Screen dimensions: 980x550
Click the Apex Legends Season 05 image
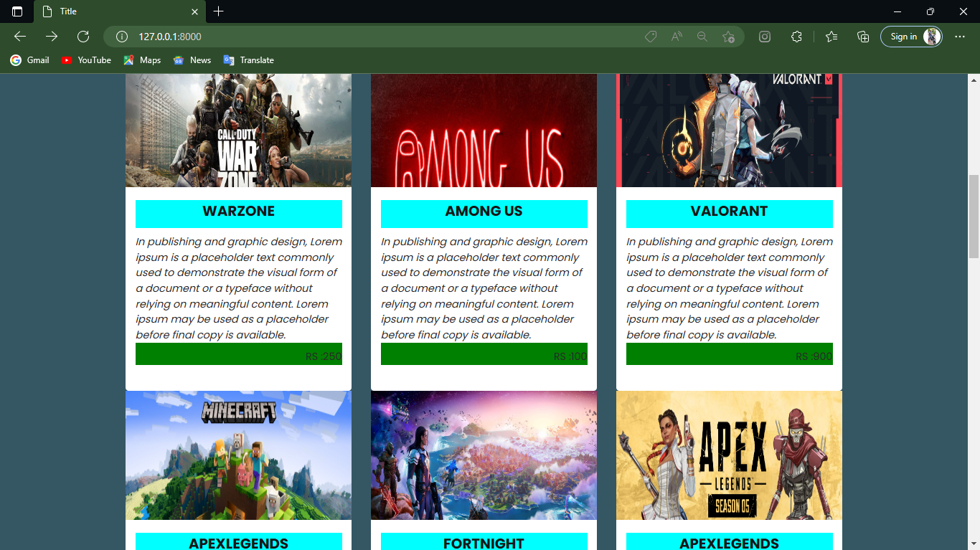(x=729, y=455)
